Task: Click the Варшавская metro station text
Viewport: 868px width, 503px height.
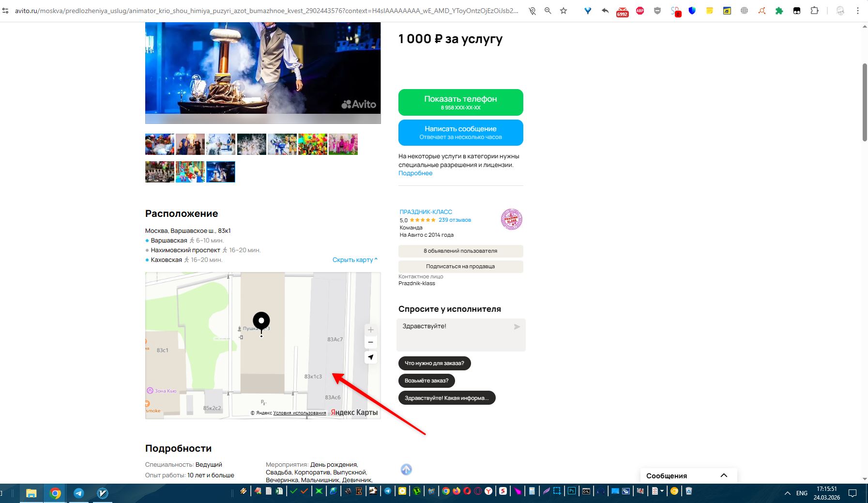Action: point(169,241)
